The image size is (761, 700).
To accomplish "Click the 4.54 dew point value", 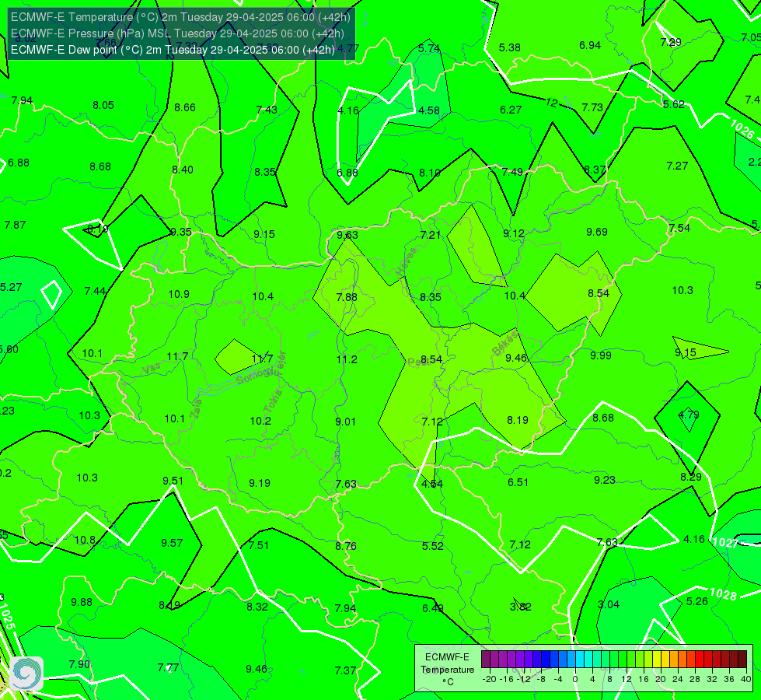I will [432, 484].
